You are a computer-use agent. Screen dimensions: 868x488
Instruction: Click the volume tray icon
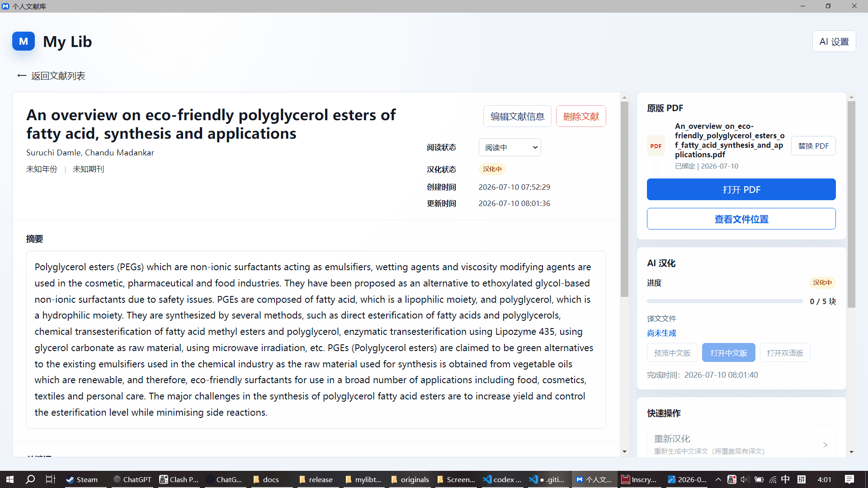[745, 479]
